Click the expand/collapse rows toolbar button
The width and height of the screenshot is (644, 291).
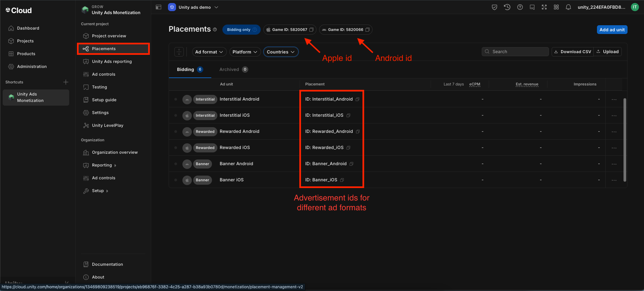(179, 52)
